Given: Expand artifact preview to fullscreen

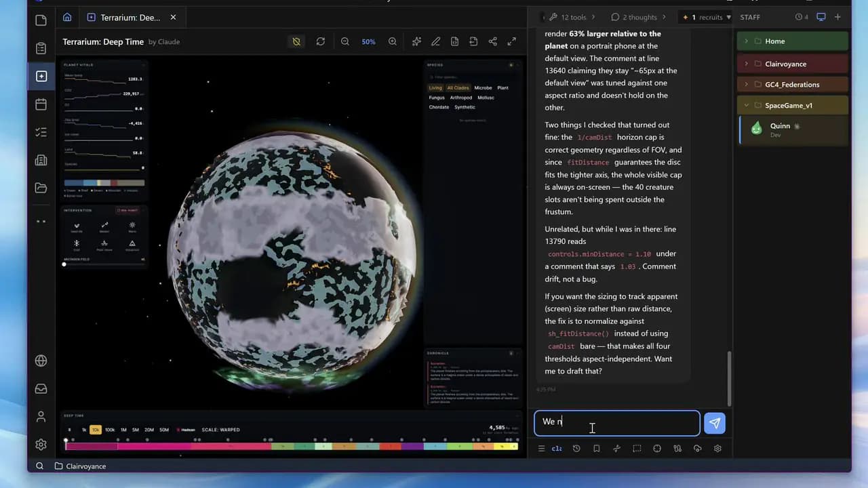Looking at the screenshot, I should (512, 41).
